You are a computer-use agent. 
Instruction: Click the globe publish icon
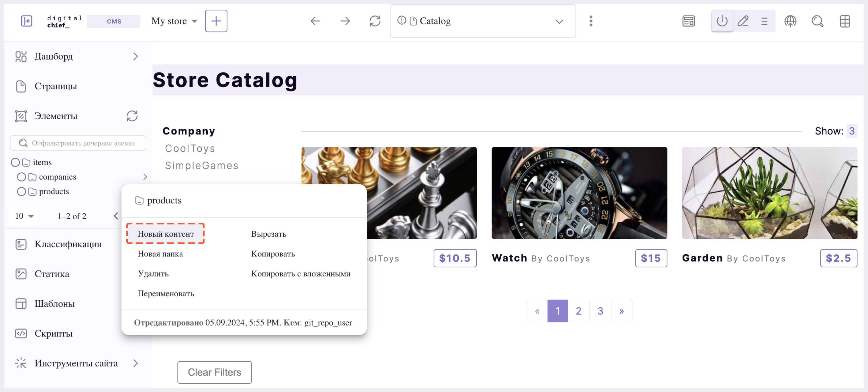pyautogui.click(x=790, y=21)
